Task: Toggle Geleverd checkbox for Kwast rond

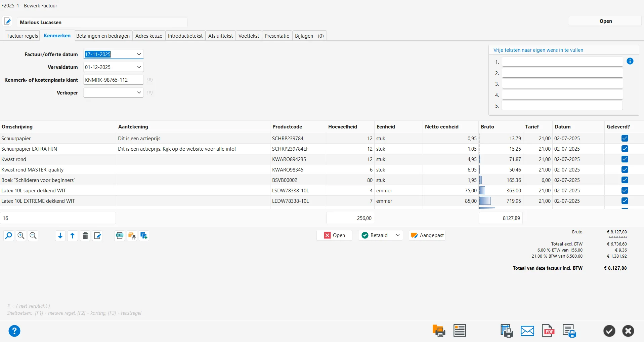Action: click(625, 159)
